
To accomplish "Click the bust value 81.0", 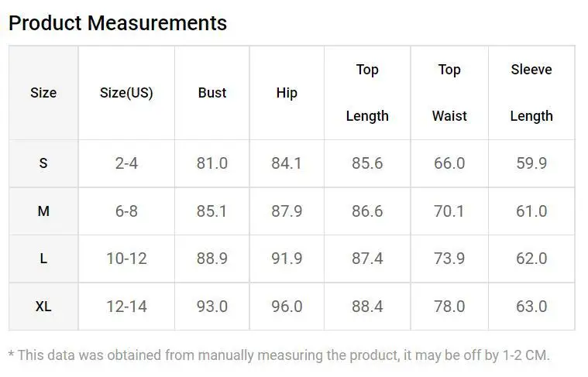I will click(x=211, y=163).
